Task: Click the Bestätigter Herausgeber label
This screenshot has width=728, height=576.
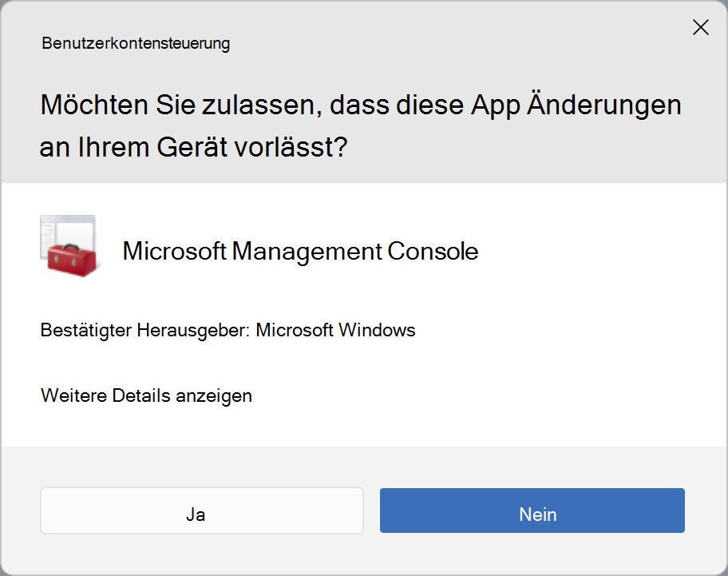Action: coord(145,330)
